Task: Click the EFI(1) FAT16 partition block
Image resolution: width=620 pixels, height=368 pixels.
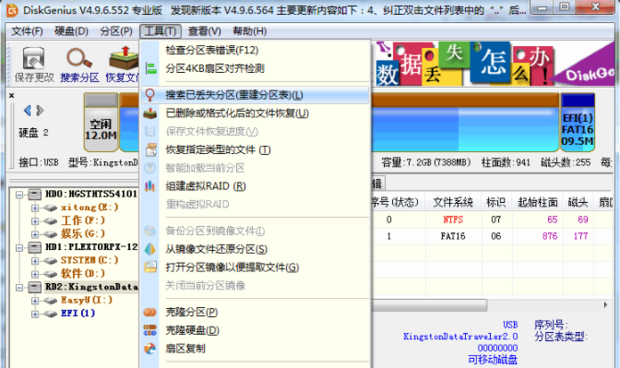Action: (x=578, y=122)
